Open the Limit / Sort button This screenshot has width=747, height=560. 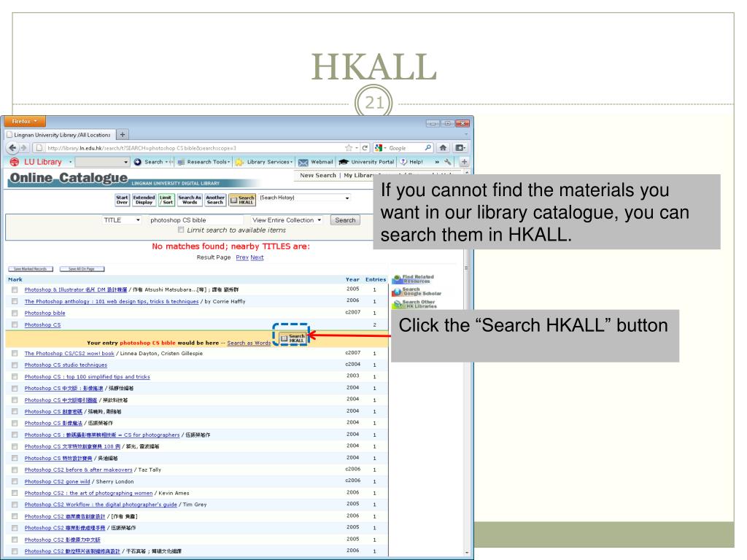166,200
